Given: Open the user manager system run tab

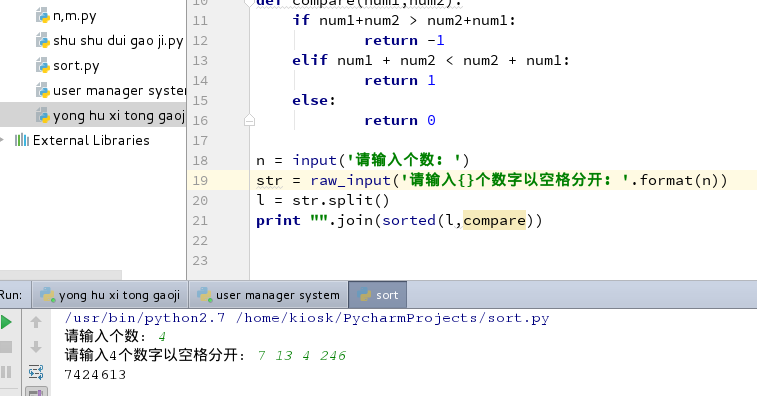Looking at the screenshot, I should pyautogui.click(x=268, y=295).
